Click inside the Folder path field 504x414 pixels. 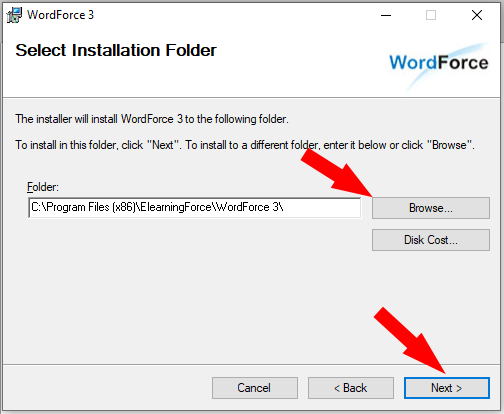[195, 208]
